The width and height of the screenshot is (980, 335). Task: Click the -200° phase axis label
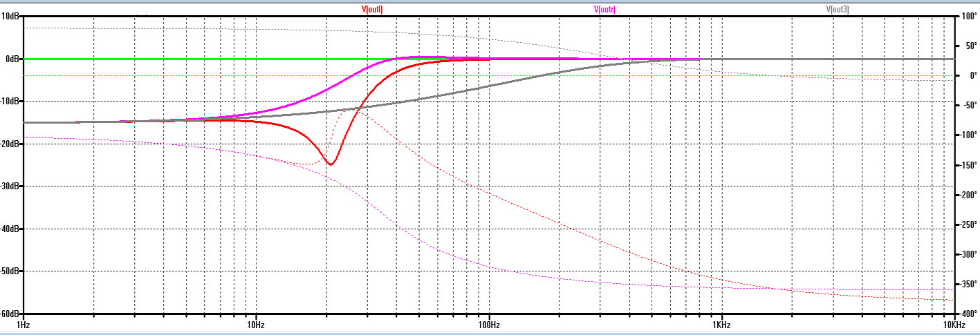coord(968,195)
